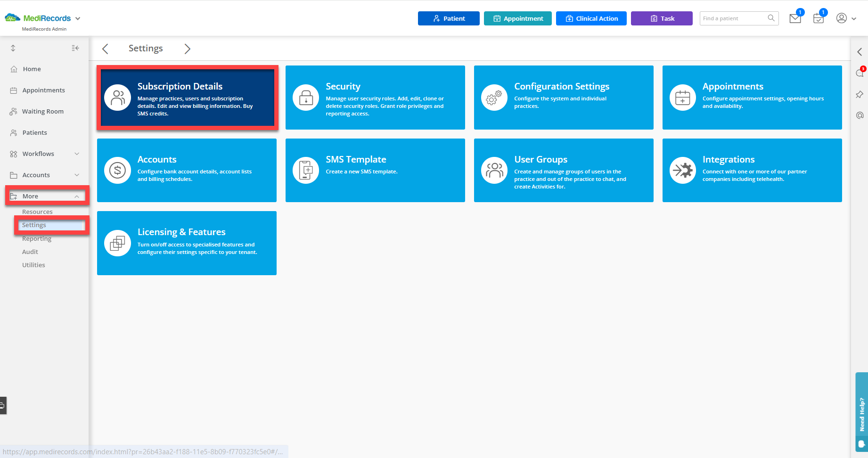Click the blue Patient button
Screen dimensions: 868x458
[x=449, y=18]
